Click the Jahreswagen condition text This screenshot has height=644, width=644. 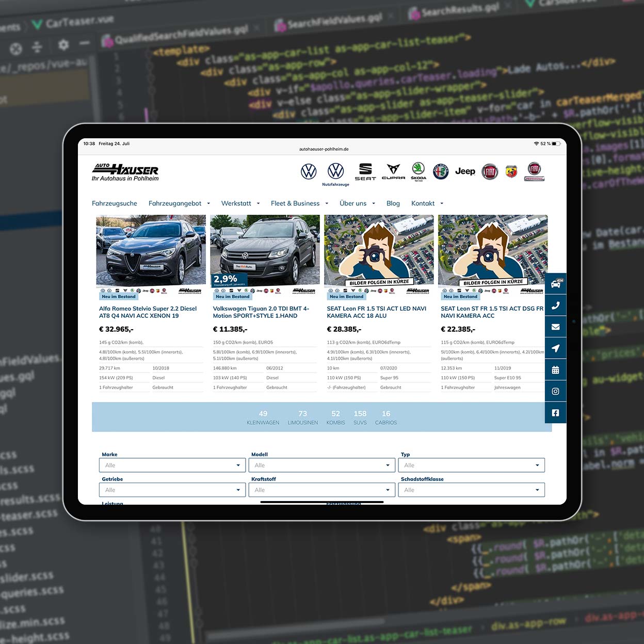(x=507, y=388)
